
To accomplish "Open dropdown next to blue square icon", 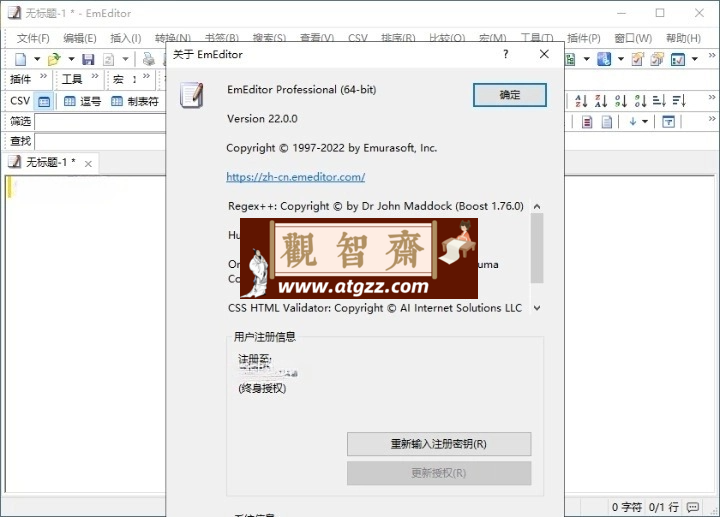I will 621,59.
